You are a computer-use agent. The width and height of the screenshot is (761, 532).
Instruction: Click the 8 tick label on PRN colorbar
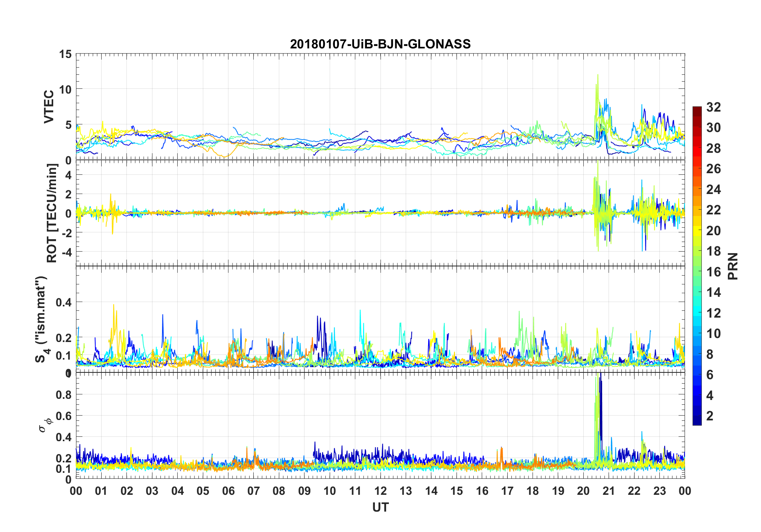[710, 354]
